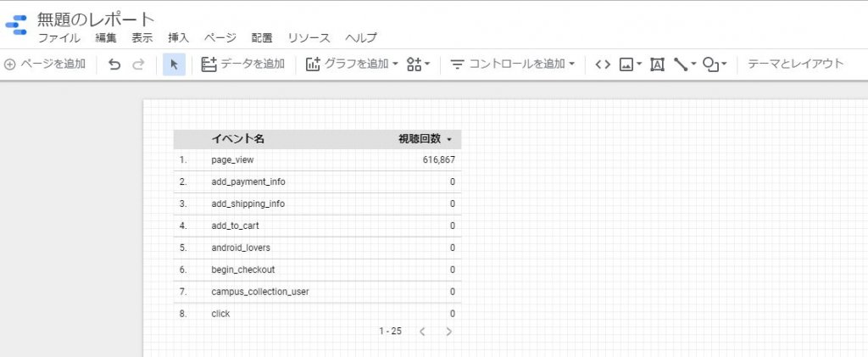868x357 pixels.
Task: Click the イベント名 column header
Action: coord(238,139)
